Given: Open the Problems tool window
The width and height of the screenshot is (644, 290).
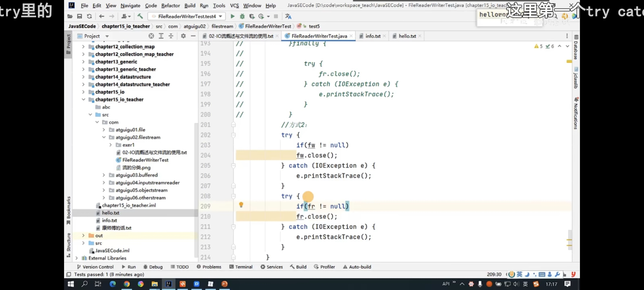Looking at the screenshot, I should [x=209, y=267].
